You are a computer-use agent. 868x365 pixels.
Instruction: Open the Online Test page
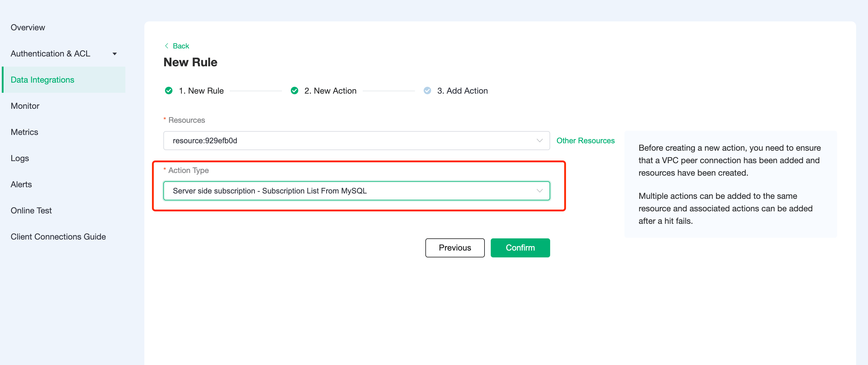31,210
